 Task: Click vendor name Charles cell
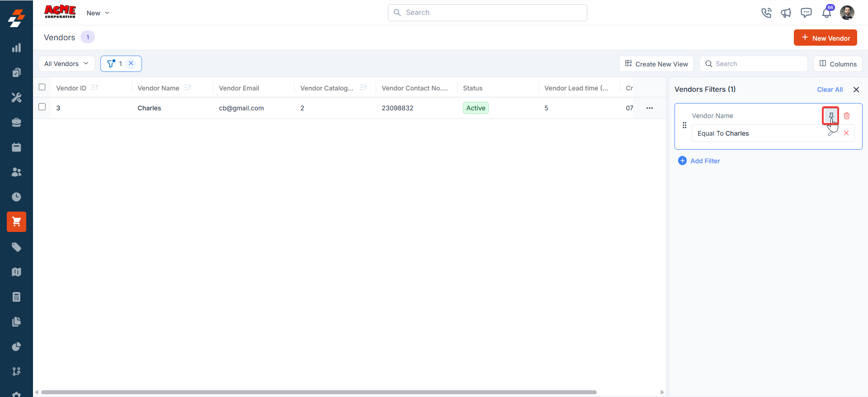149,108
